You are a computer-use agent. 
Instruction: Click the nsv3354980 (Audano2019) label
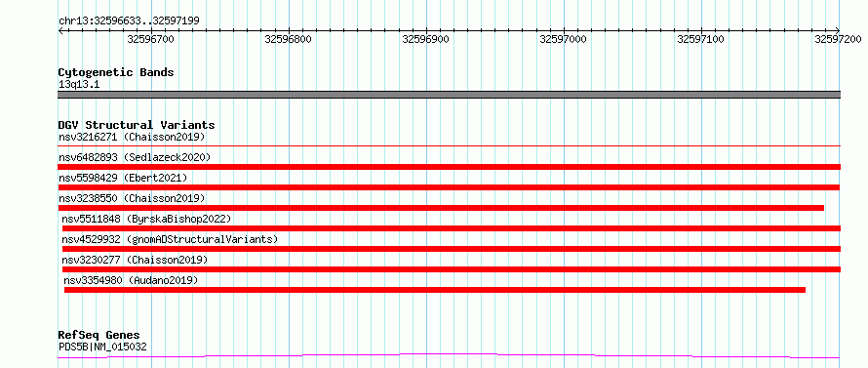pyautogui.click(x=131, y=280)
